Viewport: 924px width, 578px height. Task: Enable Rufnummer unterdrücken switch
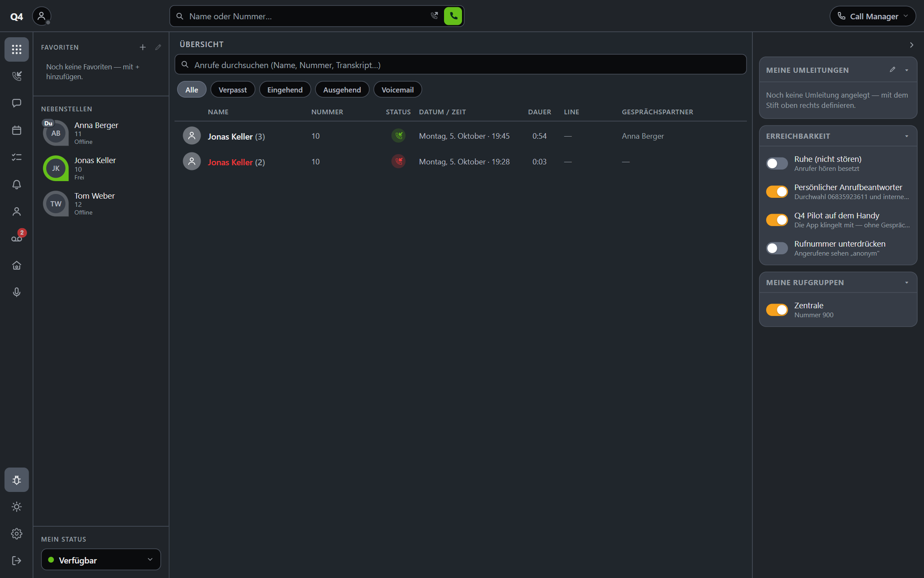pyautogui.click(x=777, y=248)
